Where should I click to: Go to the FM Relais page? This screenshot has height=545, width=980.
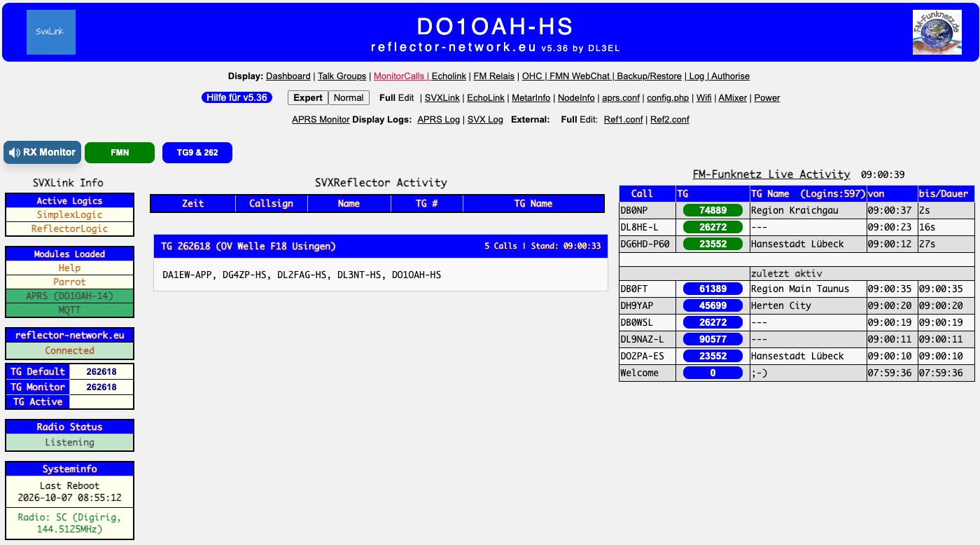[x=494, y=76]
